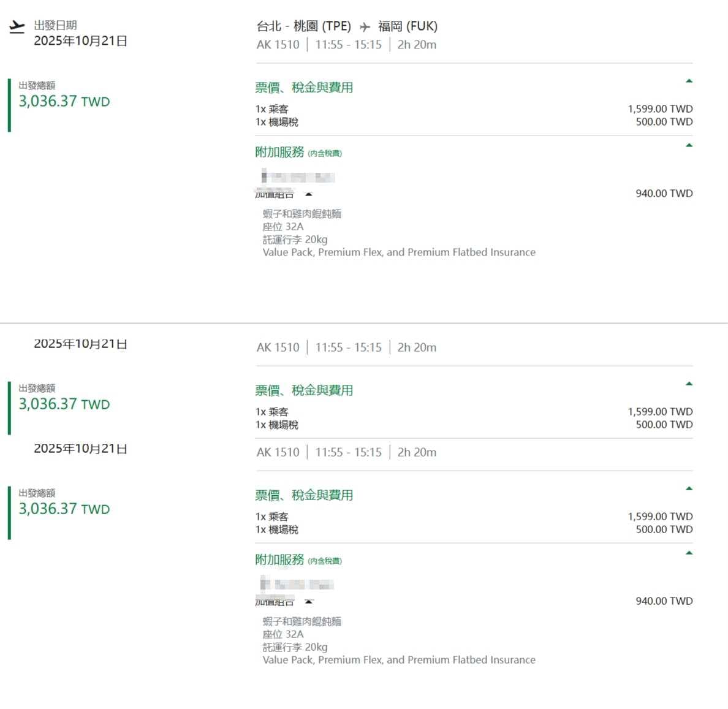Click the topmost 3,036.37 TWD total amount
The height and width of the screenshot is (709, 728).
(64, 101)
